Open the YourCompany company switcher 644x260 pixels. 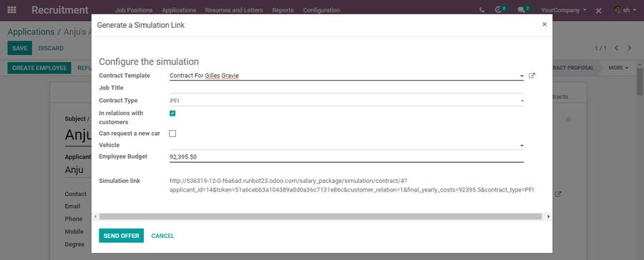point(564,10)
